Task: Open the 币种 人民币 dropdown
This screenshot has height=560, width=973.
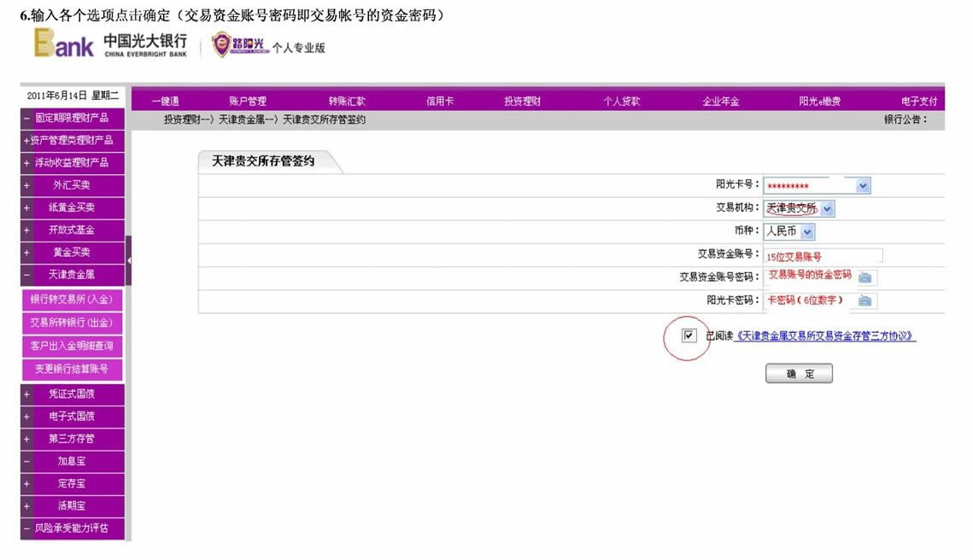Action: click(x=806, y=232)
